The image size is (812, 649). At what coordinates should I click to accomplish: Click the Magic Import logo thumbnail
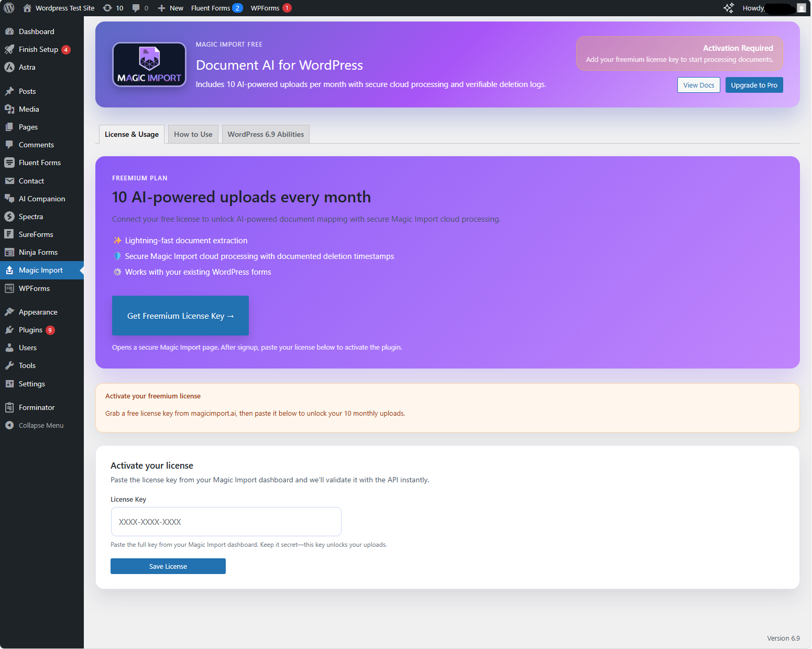149,64
